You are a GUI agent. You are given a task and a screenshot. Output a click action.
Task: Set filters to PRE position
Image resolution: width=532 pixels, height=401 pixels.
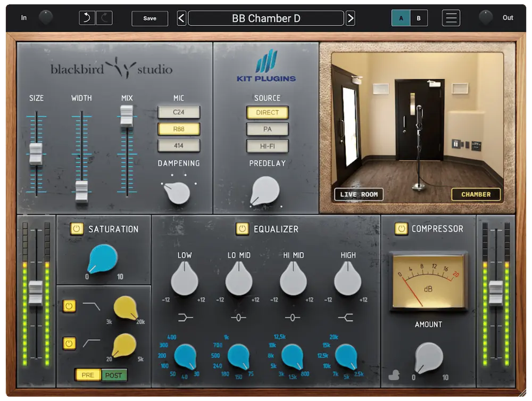(x=88, y=375)
